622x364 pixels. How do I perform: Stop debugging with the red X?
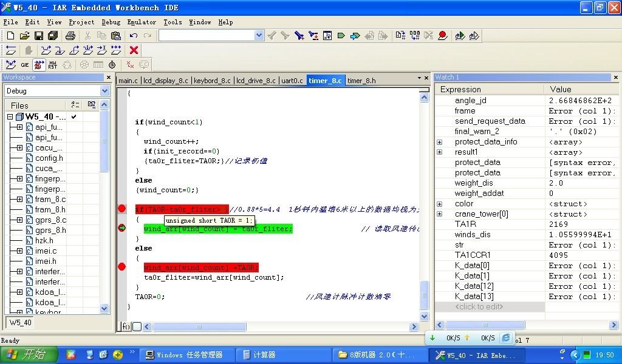point(134,50)
